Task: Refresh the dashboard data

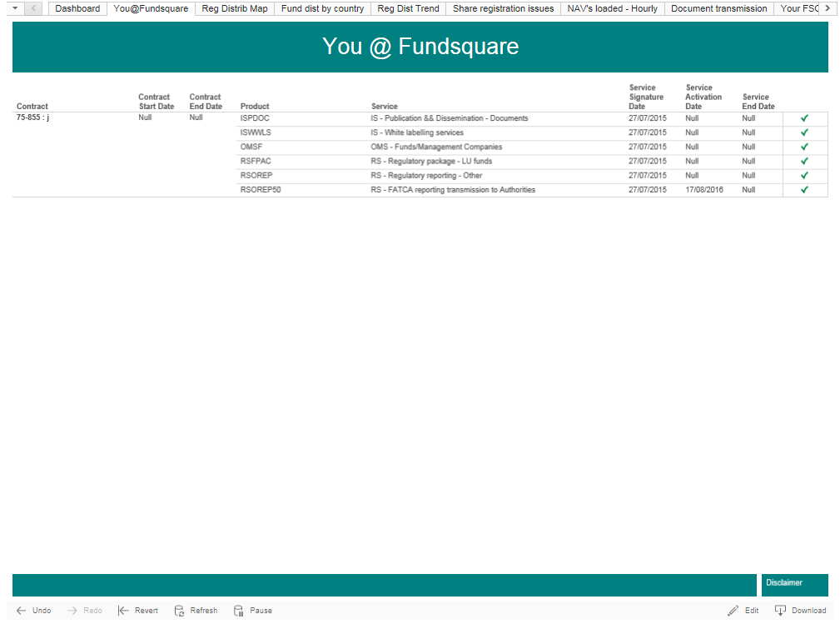Action: coord(179,611)
